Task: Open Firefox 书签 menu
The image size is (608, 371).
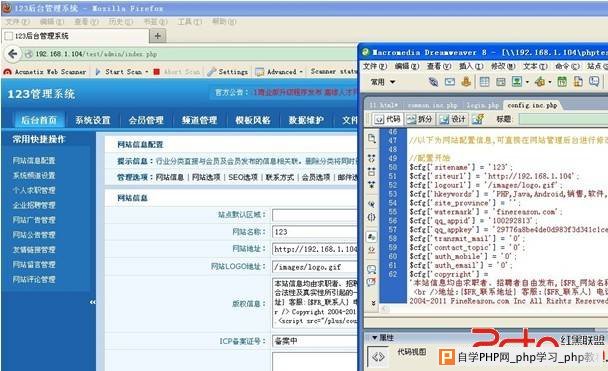Action: [x=155, y=22]
